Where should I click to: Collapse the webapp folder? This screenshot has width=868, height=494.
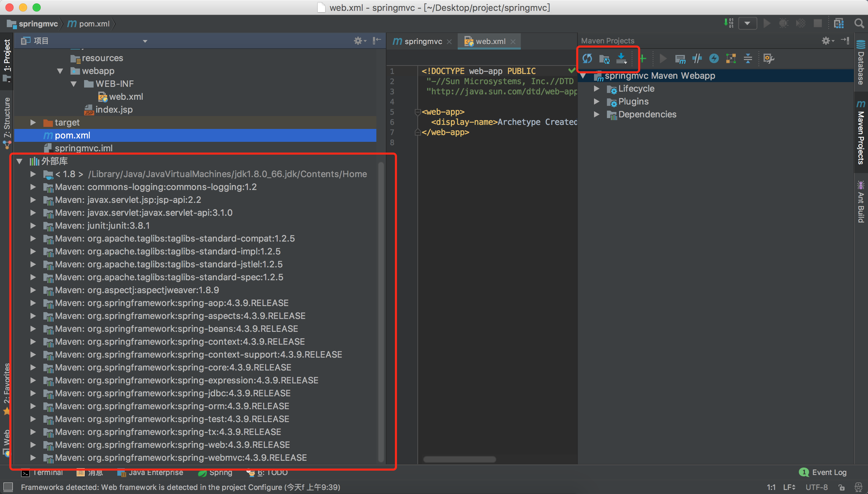point(60,71)
